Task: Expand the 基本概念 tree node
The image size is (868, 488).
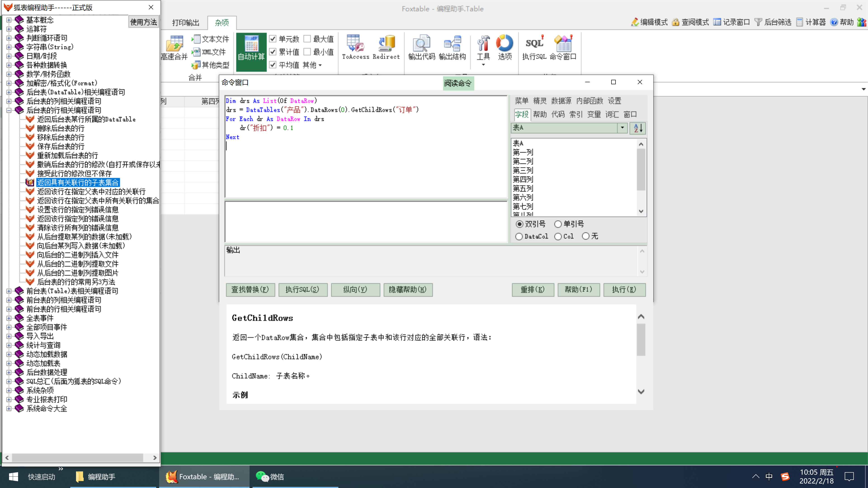Action: [9, 20]
